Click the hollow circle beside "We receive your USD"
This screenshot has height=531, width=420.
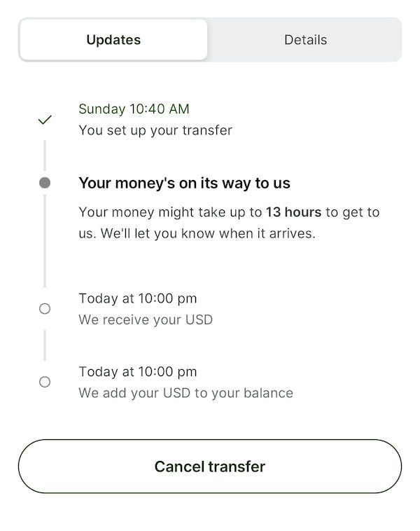tap(45, 308)
